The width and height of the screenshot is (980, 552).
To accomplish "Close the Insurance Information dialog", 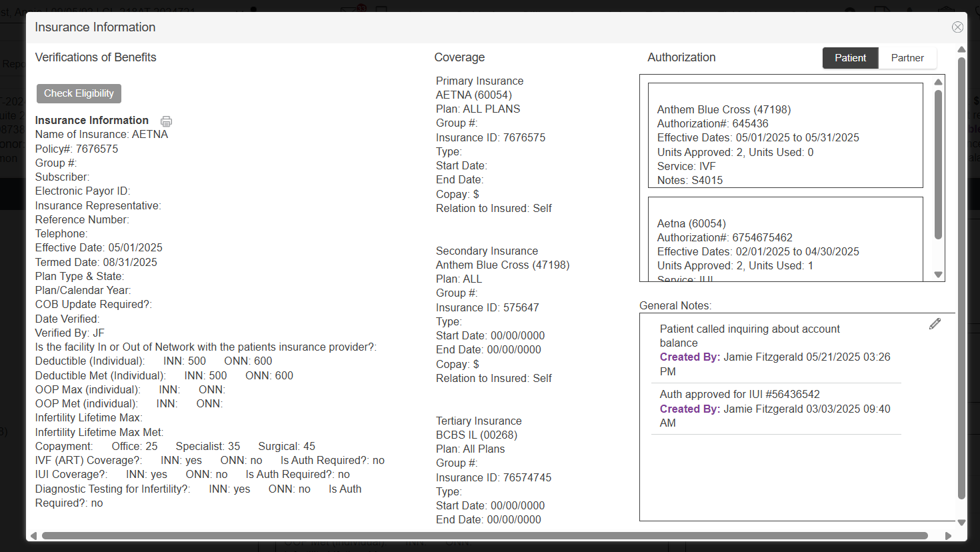I will 957,27.
